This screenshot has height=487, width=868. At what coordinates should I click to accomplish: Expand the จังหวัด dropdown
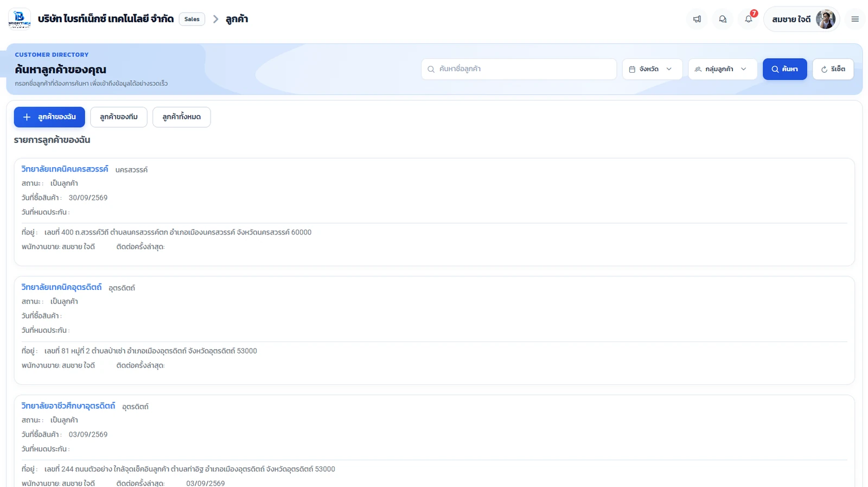(x=652, y=69)
